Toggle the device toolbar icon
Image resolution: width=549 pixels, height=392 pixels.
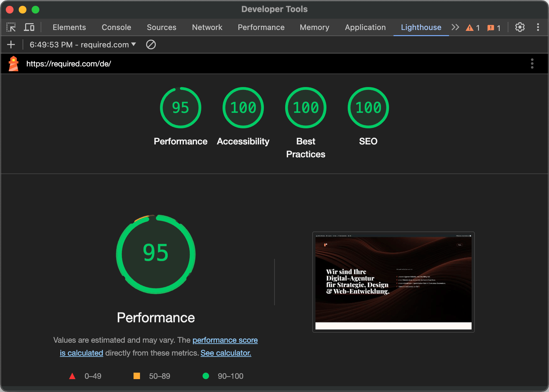click(29, 27)
